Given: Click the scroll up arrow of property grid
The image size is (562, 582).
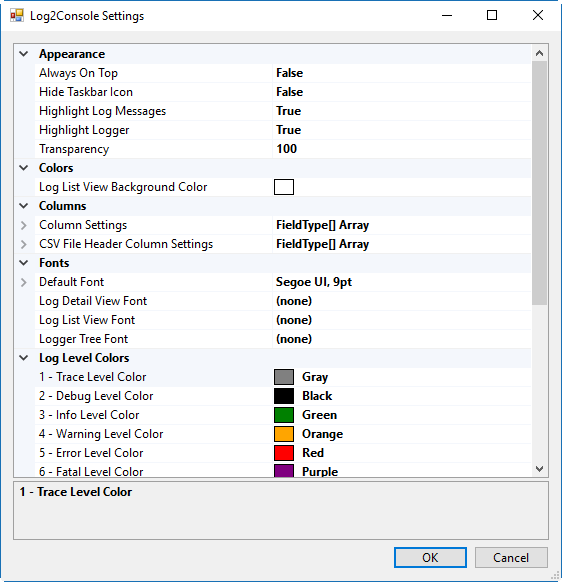Looking at the screenshot, I should [x=539, y=53].
